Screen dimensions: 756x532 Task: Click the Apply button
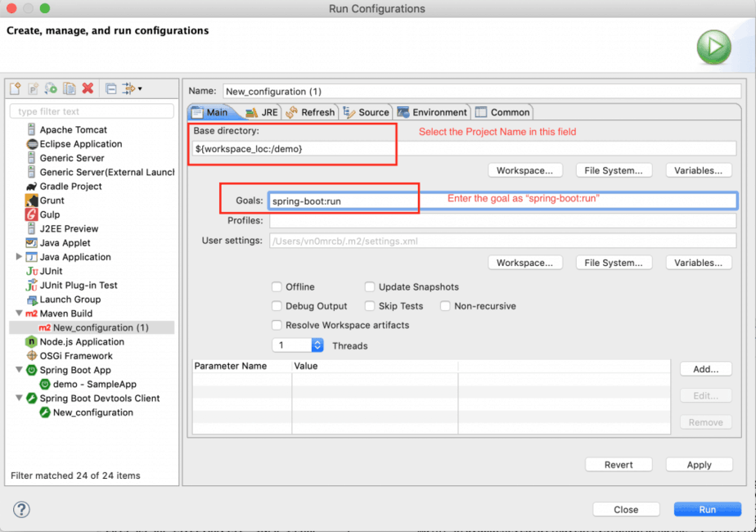699,465
